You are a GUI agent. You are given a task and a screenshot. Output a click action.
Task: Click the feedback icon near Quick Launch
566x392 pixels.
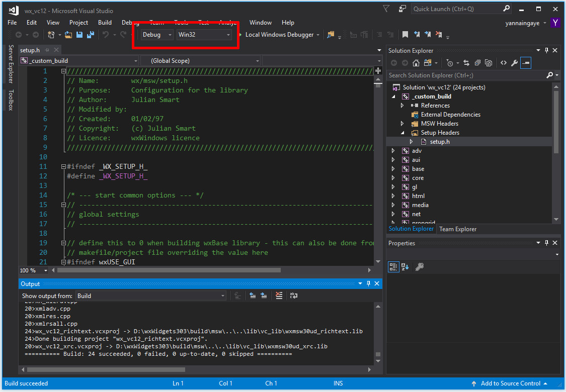click(402, 9)
